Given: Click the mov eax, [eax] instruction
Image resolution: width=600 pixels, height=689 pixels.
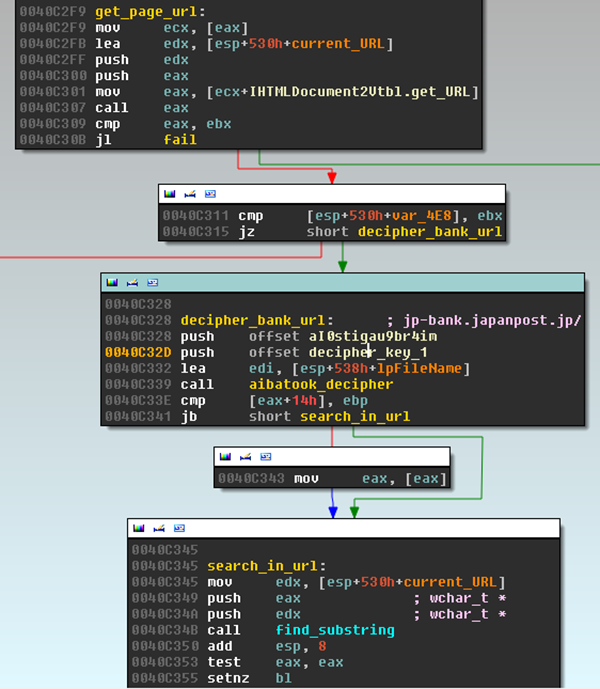Looking at the screenshot, I should click(370, 479).
